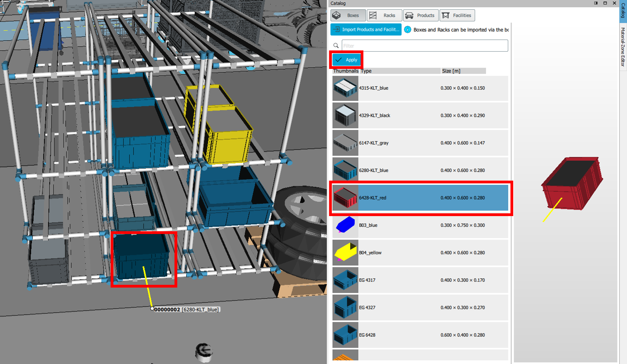The height and width of the screenshot is (364, 627).
Task: Maximize the Catalog panel
Action: tap(605, 3)
